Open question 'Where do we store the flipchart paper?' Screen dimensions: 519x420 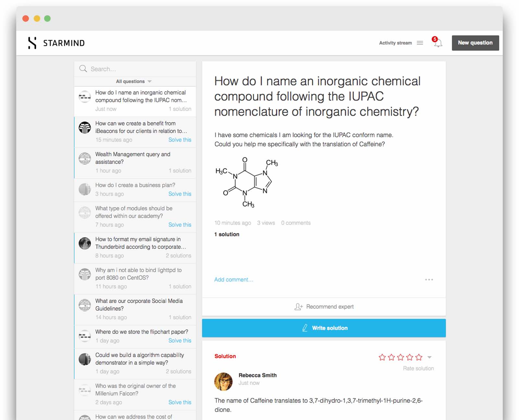tap(135, 337)
